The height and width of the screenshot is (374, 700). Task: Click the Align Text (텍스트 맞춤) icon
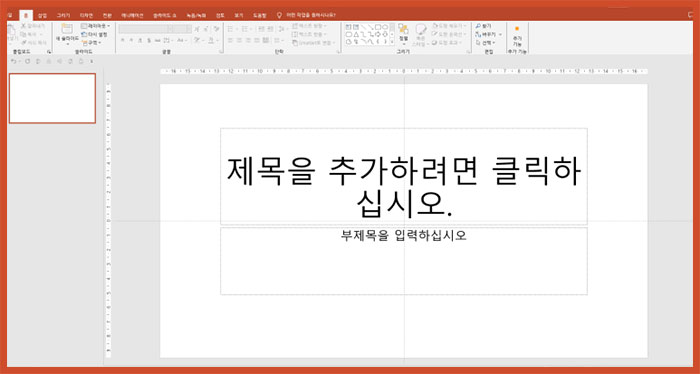point(295,34)
